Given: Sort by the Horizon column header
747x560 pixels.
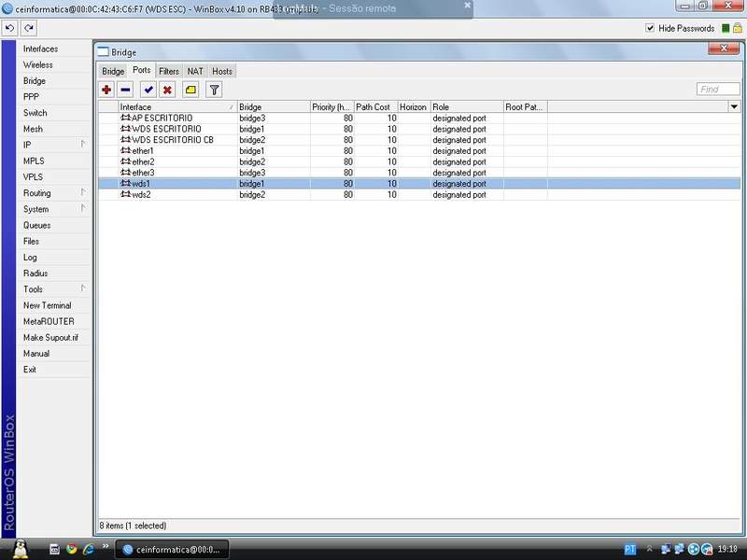Looking at the screenshot, I should coord(414,107).
